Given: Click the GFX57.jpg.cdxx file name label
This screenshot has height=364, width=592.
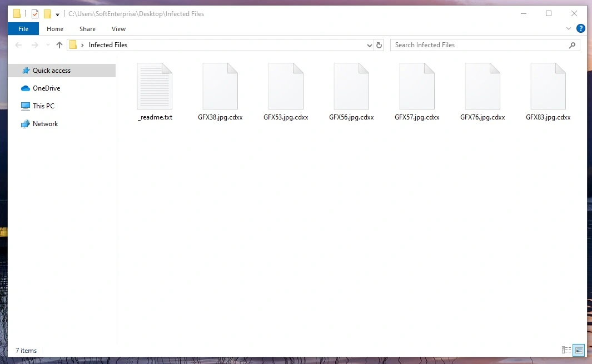Looking at the screenshot, I should (417, 117).
